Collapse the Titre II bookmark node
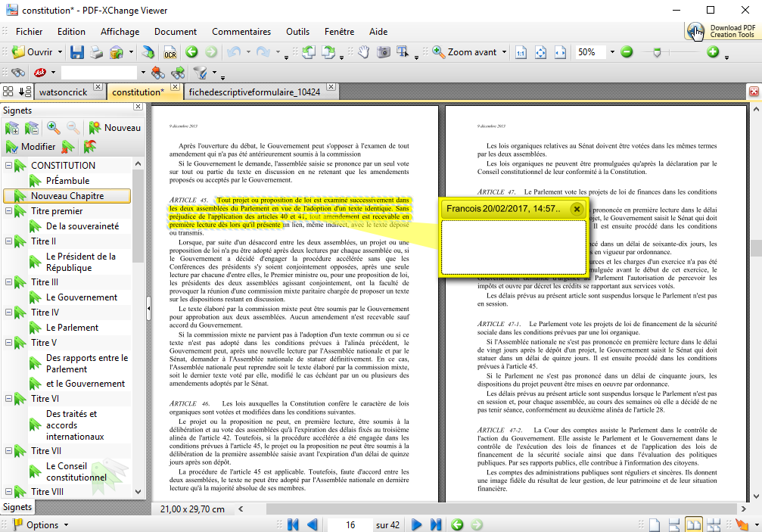 (x=9, y=241)
